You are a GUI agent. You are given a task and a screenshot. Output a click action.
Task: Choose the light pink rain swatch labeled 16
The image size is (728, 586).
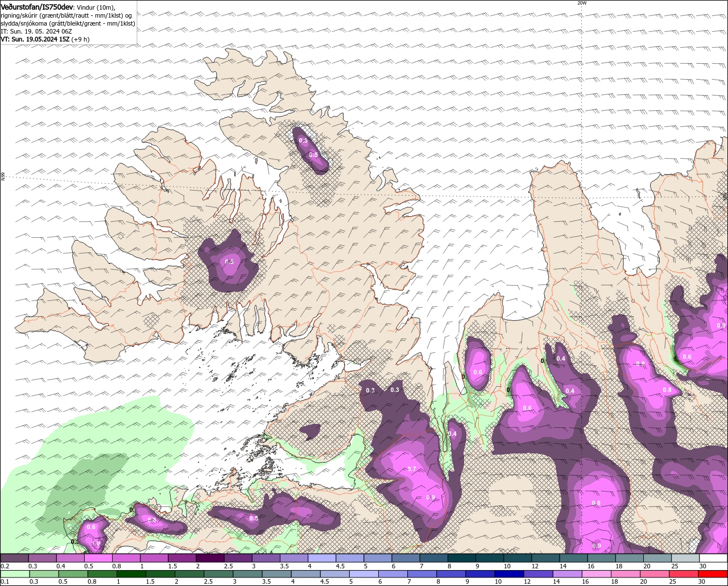coord(597,573)
